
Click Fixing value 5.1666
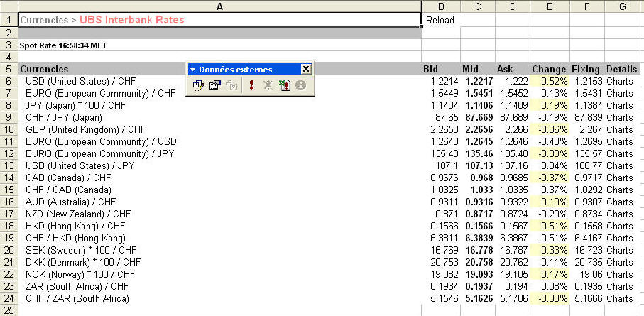(x=588, y=298)
